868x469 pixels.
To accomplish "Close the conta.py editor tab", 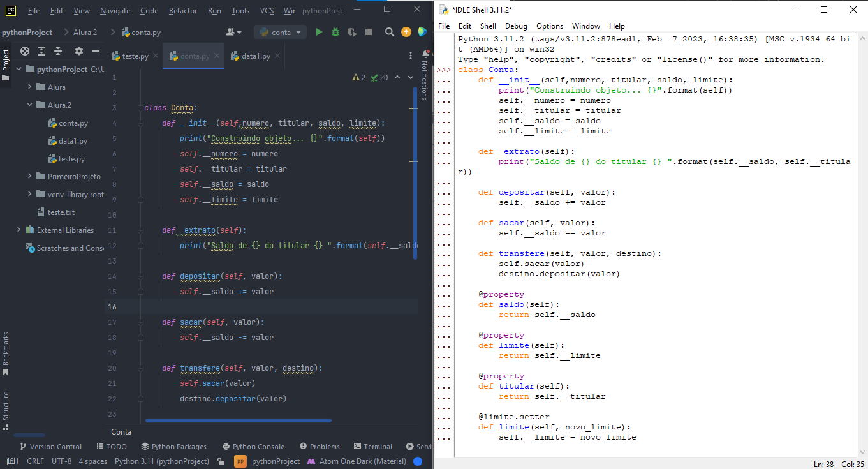I will click(217, 56).
